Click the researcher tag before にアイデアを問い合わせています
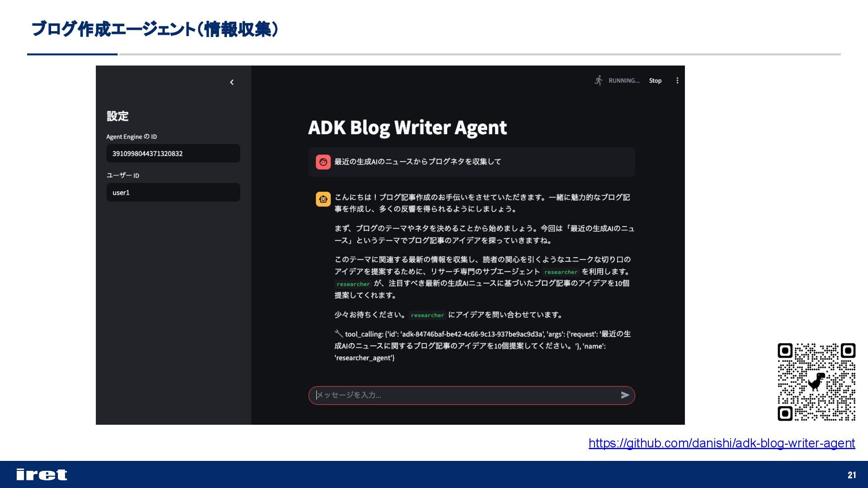This screenshot has height=488, width=868. point(427,315)
